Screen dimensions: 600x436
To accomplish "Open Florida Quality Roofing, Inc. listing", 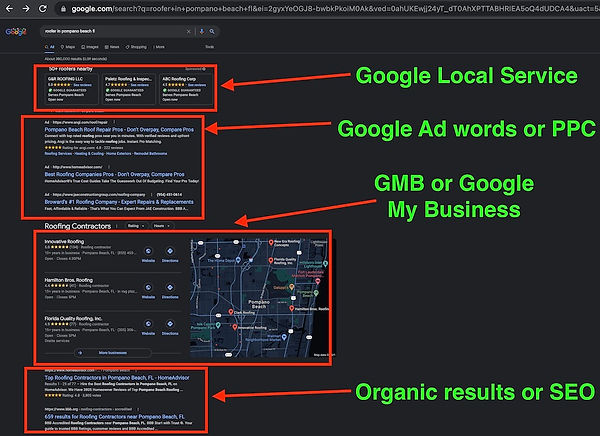I will click(73, 318).
